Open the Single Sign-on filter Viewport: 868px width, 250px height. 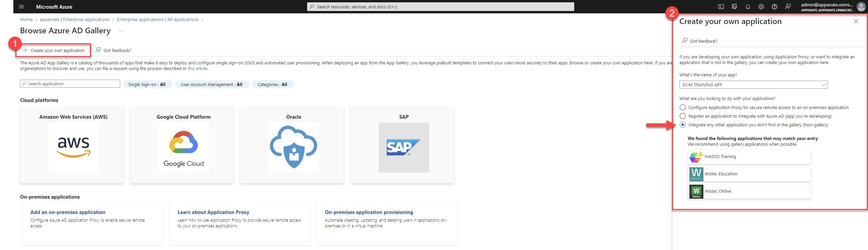pyautogui.click(x=147, y=84)
